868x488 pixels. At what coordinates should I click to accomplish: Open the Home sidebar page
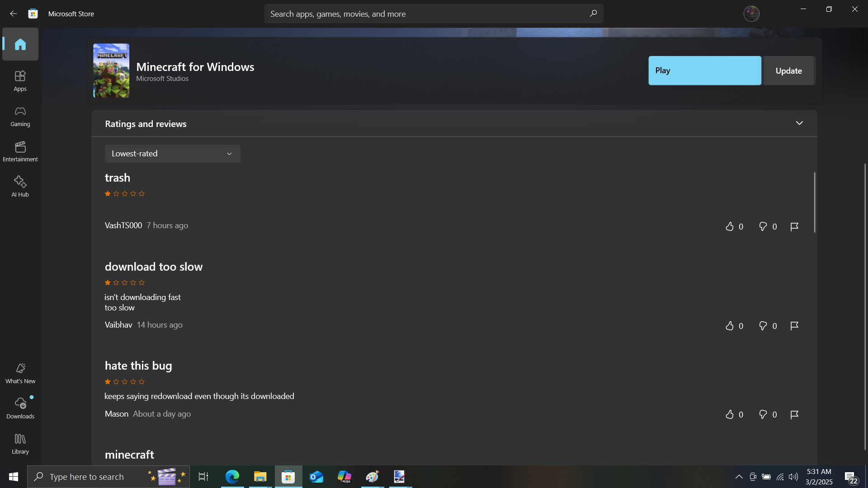20,44
